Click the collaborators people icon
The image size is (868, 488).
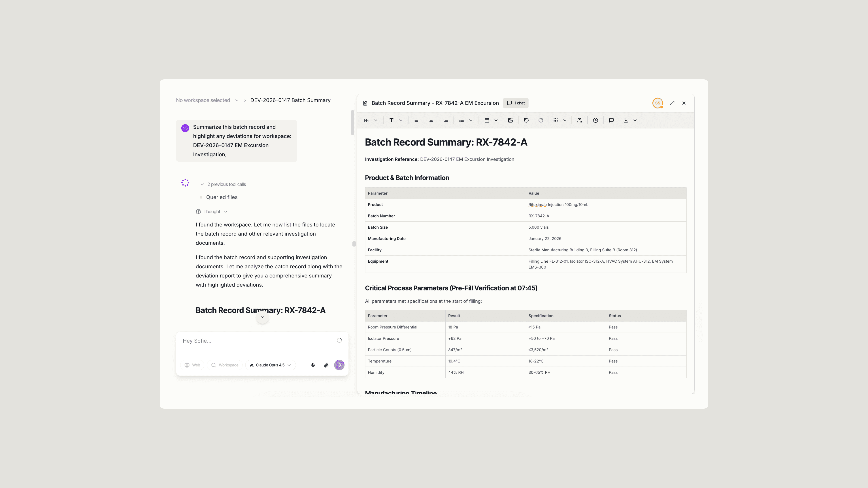click(x=579, y=120)
